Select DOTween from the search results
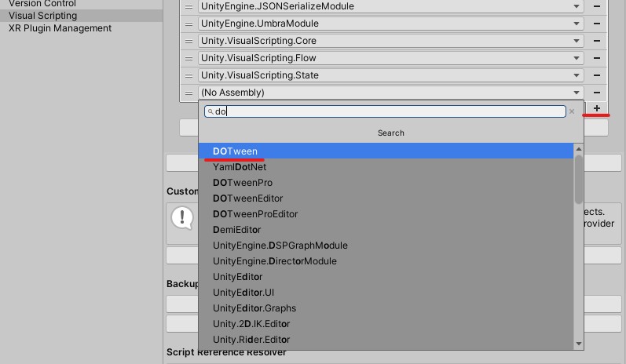This screenshot has width=626, height=364. (x=386, y=151)
